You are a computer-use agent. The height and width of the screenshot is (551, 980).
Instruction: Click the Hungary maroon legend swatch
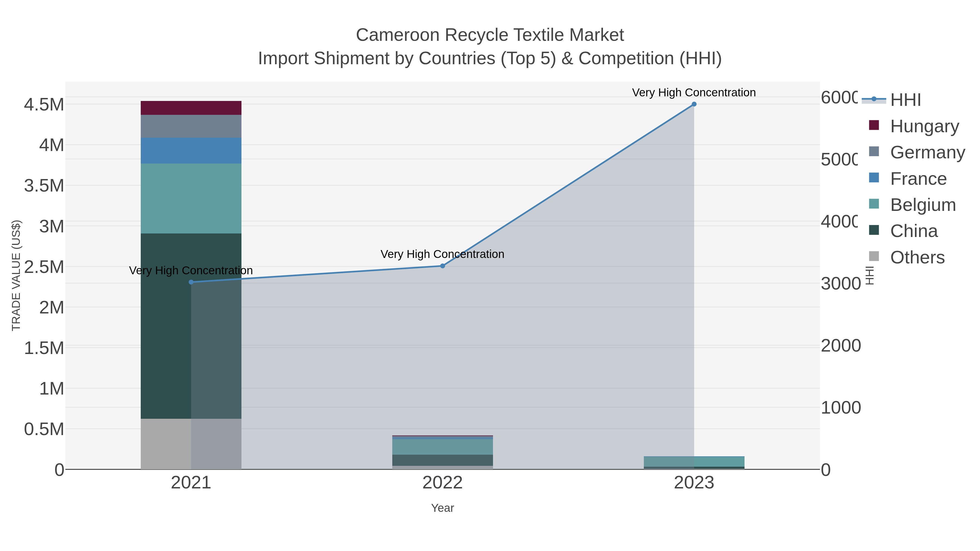click(874, 125)
